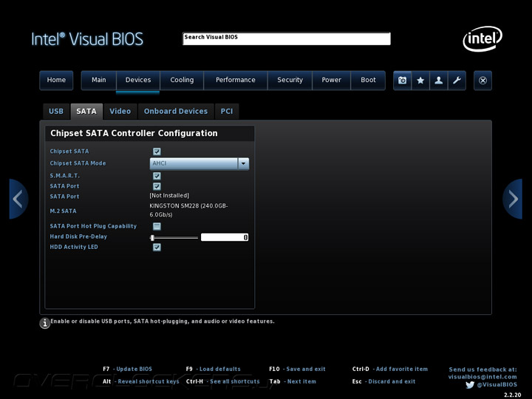The height and width of the screenshot is (399, 532).
Task: Click the Chipset SATA Mode label
Action: pos(78,163)
